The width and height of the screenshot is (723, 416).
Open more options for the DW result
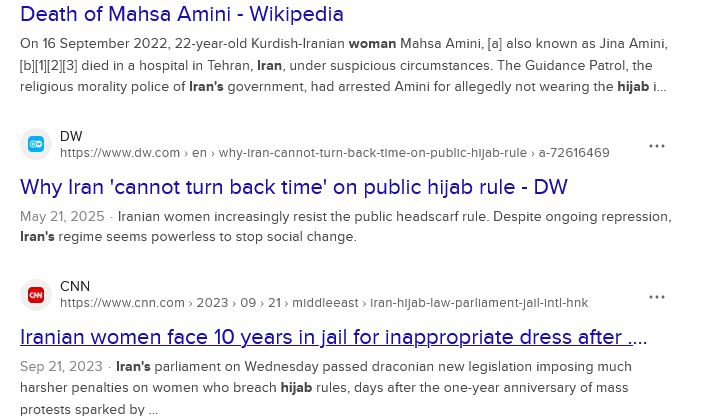tap(657, 146)
